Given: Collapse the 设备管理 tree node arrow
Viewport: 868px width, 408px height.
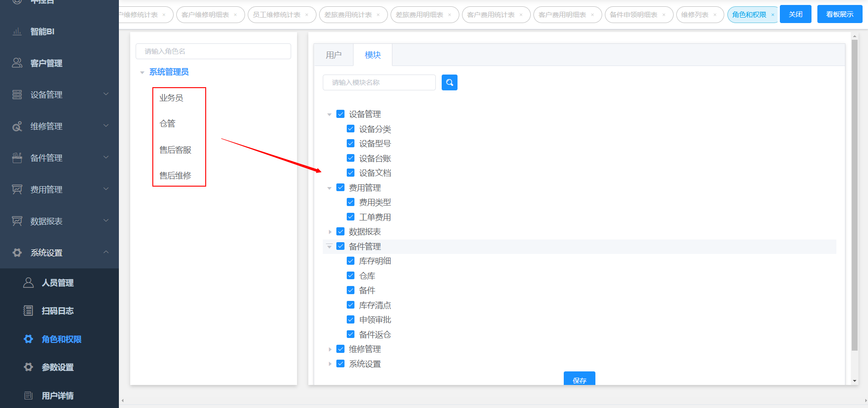Looking at the screenshot, I should pos(330,114).
